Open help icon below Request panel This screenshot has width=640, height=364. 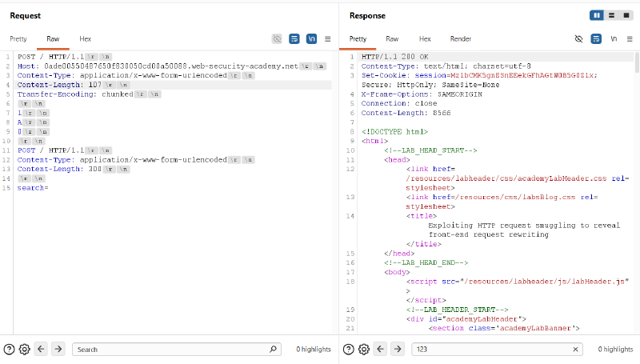[9, 350]
